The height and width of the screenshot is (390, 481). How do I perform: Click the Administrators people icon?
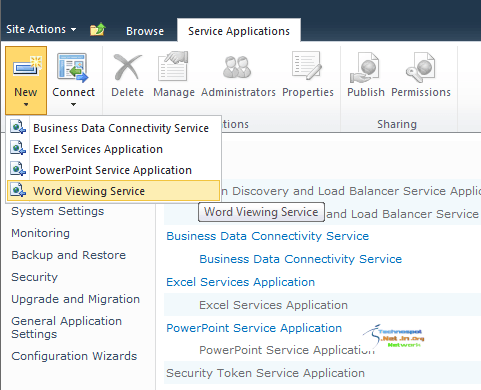[237, 67]
